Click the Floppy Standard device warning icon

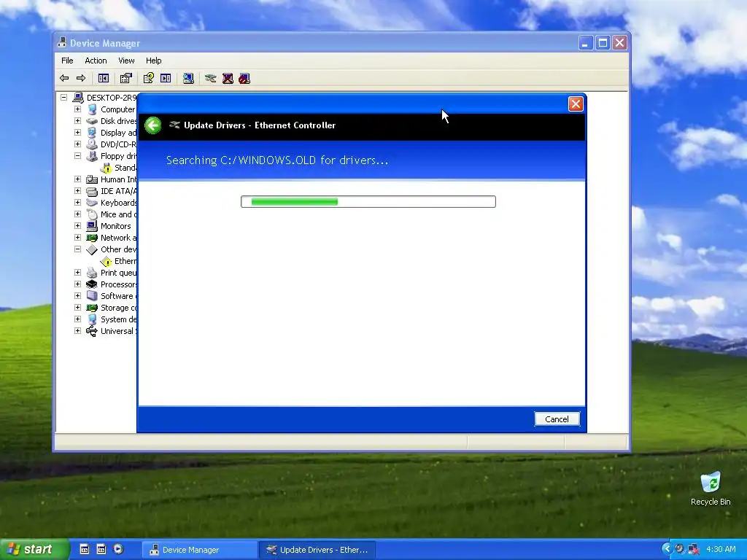pos(107,168)
